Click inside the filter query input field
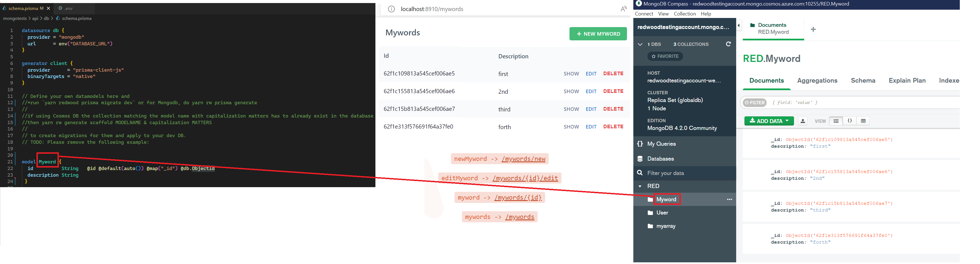The width and height of the screenshot is (980, 264). click(806, 102)
